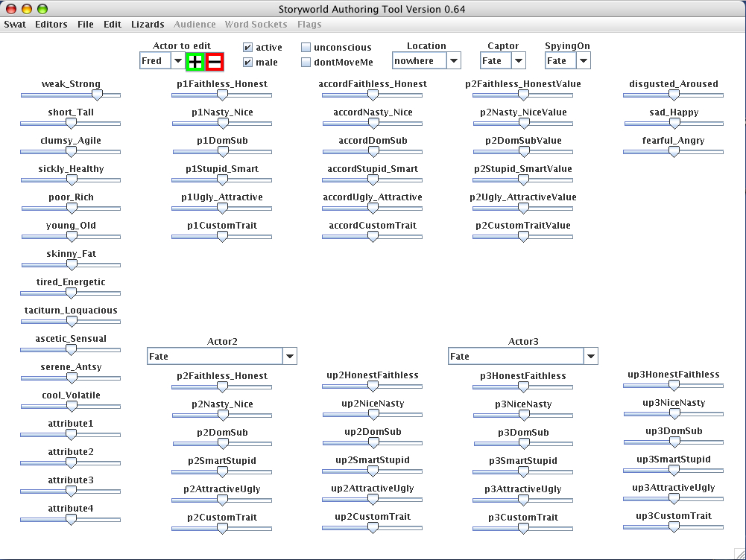The image size is (746, 560).
Task: Uncheck the male checkbox
Action: point(248,63)
